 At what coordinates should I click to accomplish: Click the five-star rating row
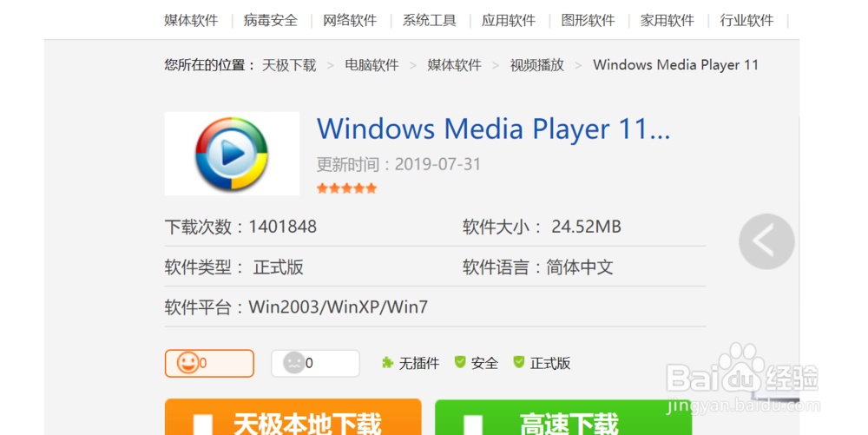click(346, 188)
